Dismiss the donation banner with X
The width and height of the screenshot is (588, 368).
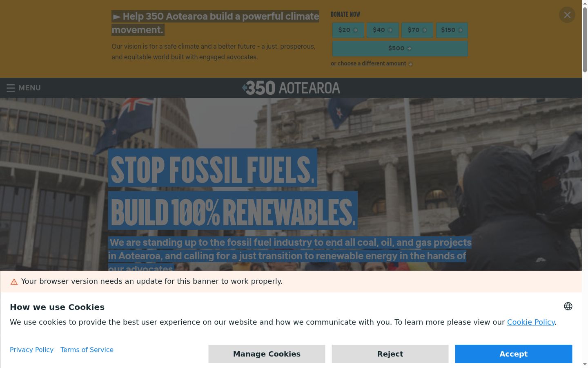point(567,15)
